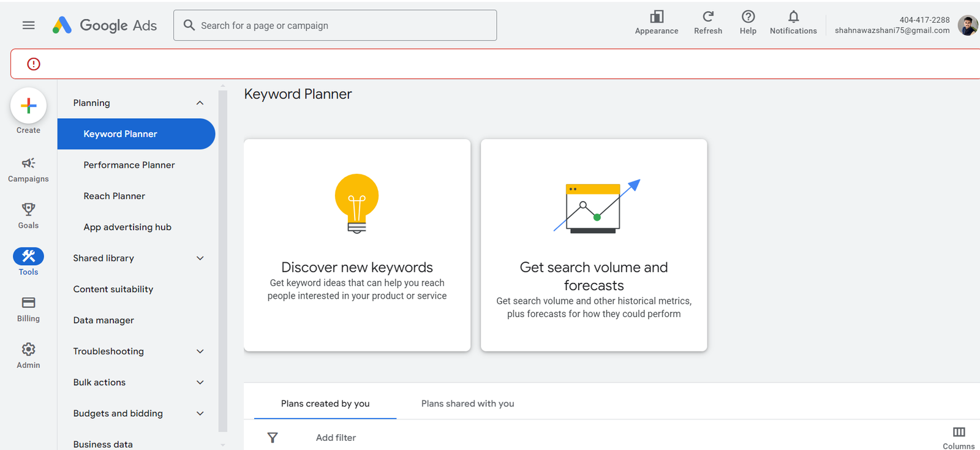Click the Keyword Planner page heading
The width and height of the screenshot is (980, 450).
pos(298,94)
